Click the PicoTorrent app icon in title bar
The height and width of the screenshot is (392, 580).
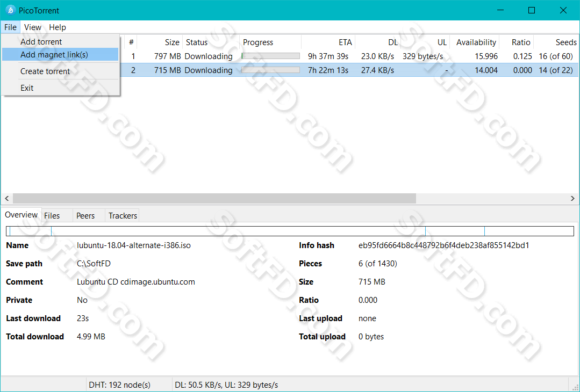(10, 10)
